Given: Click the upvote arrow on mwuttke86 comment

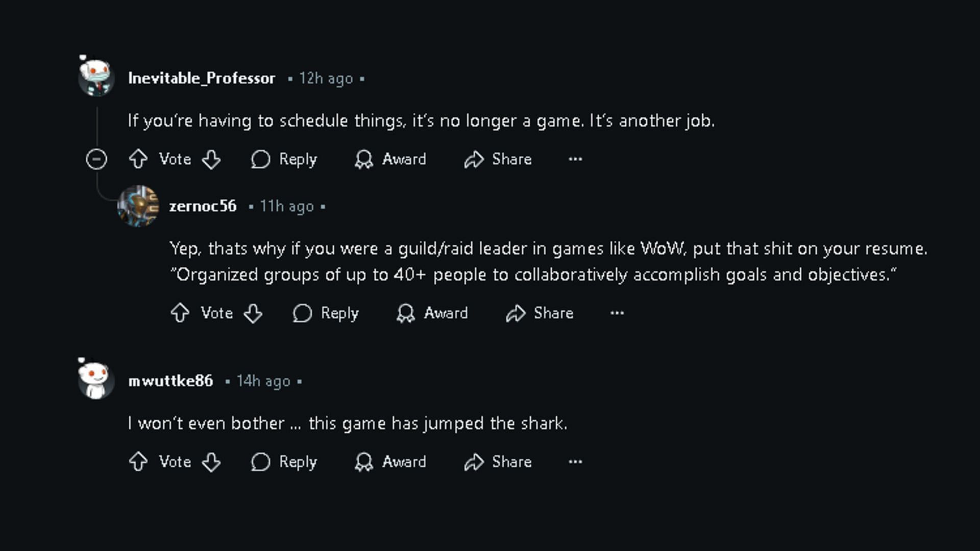Looking at the screenshot, I should click(139, 462).
